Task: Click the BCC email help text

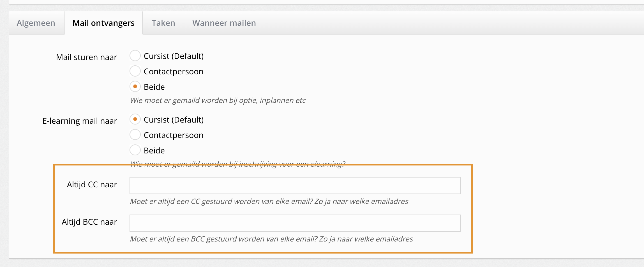Action: click(271, 239)
